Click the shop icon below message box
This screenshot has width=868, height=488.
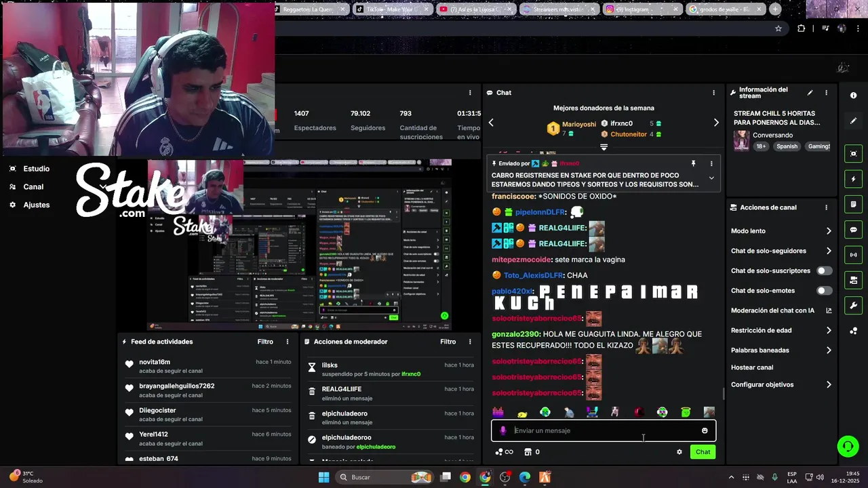pyautogui.click(x=528, y=452)
